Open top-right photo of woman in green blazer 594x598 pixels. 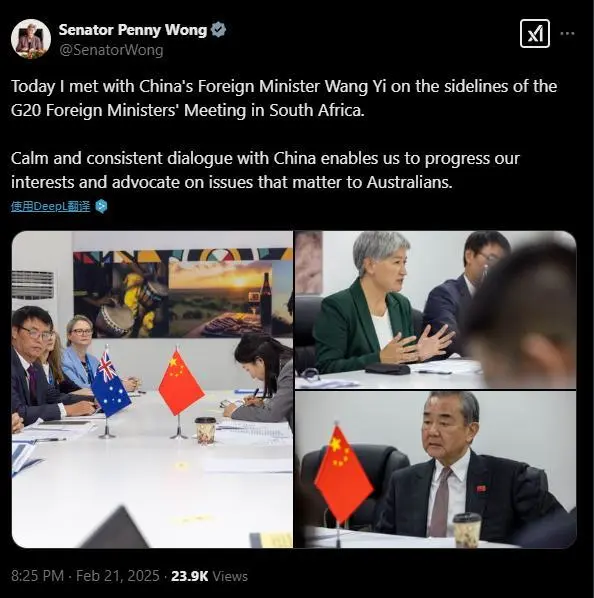point(435,310)
